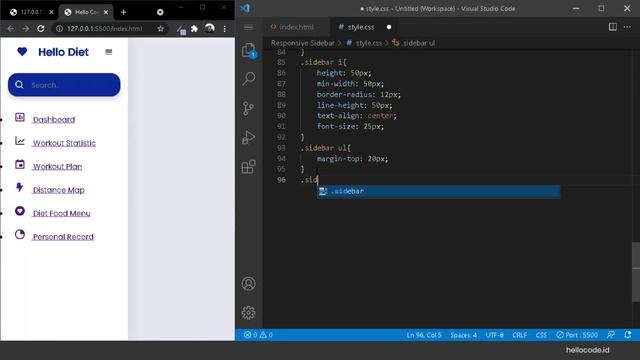The image size is (640, 360).
Task: Open Chrome extensions puzzle icon
Action: [x=194, y=29]
